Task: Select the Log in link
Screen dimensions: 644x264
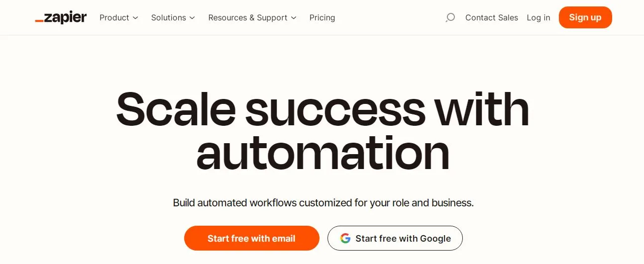Action: pyautogui.click(x=538, y=17)
